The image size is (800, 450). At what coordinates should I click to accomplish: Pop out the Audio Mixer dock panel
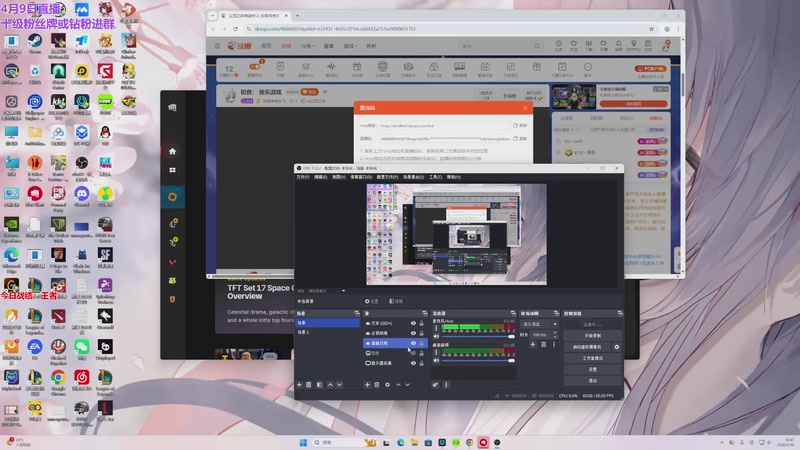pyautogui.click(x=513, y=313)
